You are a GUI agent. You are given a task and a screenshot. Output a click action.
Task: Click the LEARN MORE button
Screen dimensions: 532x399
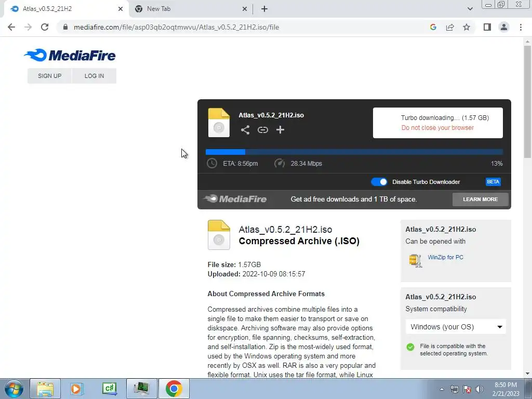[x=480, y=199]
